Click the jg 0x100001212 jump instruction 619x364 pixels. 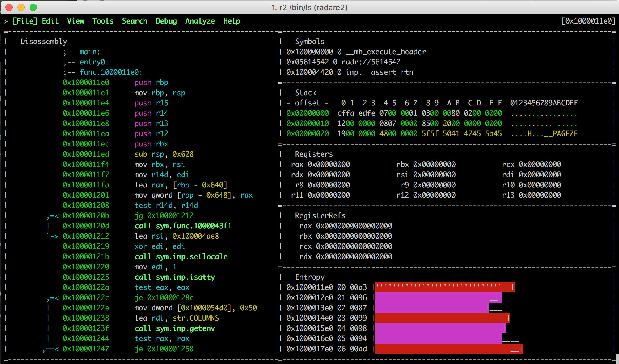click(x=164, y=216)
